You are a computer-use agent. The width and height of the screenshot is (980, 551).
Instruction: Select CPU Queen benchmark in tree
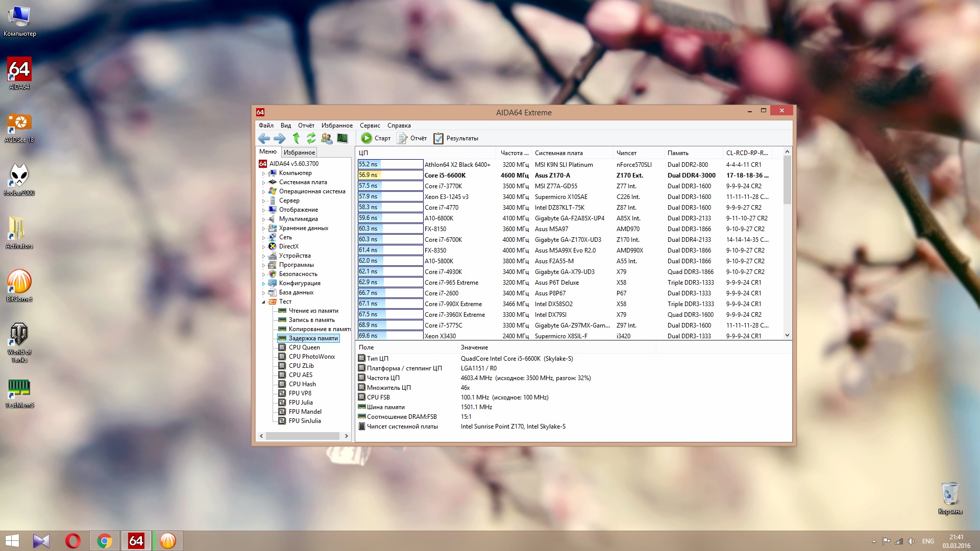304,347
